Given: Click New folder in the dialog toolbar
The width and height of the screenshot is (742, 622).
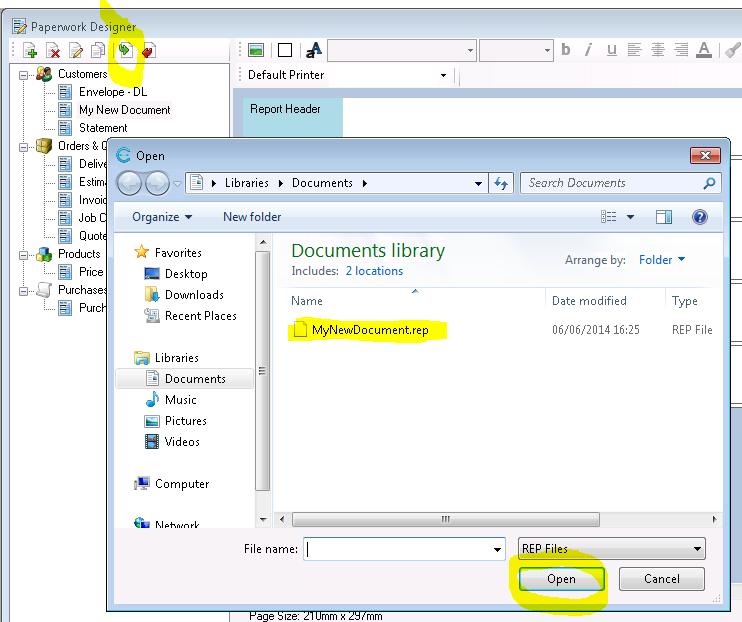Looking at the screenshot, I should pos(252,217).
